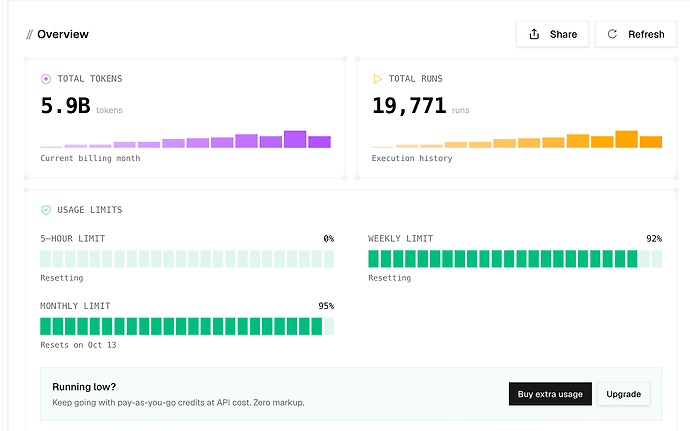Screen dimensions: 690x431
Task: Click Resetting text under 5-Hour Limit
Action: (x=62, y=278)
